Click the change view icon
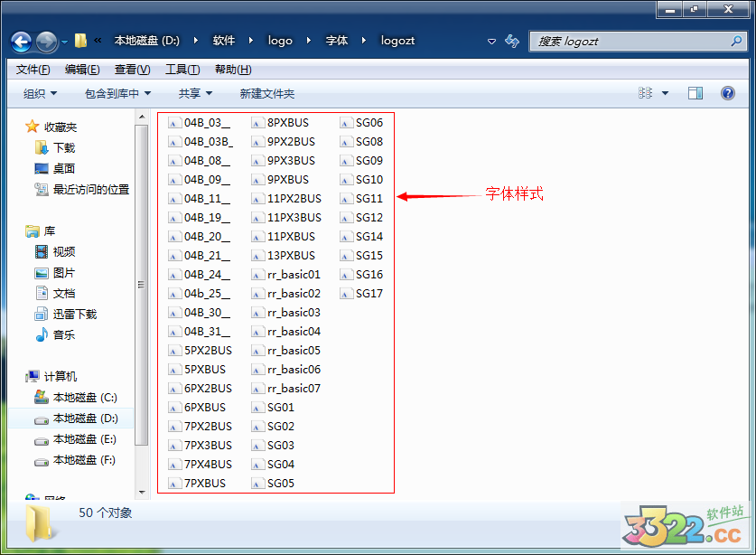Viewport: 756px width, 555px height. coord(645,93)
